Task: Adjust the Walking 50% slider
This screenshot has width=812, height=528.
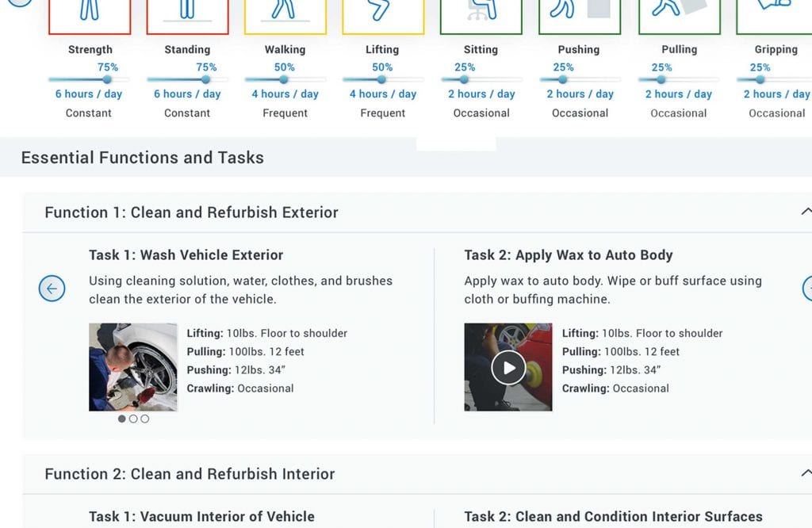Action: tap(285, 80)
